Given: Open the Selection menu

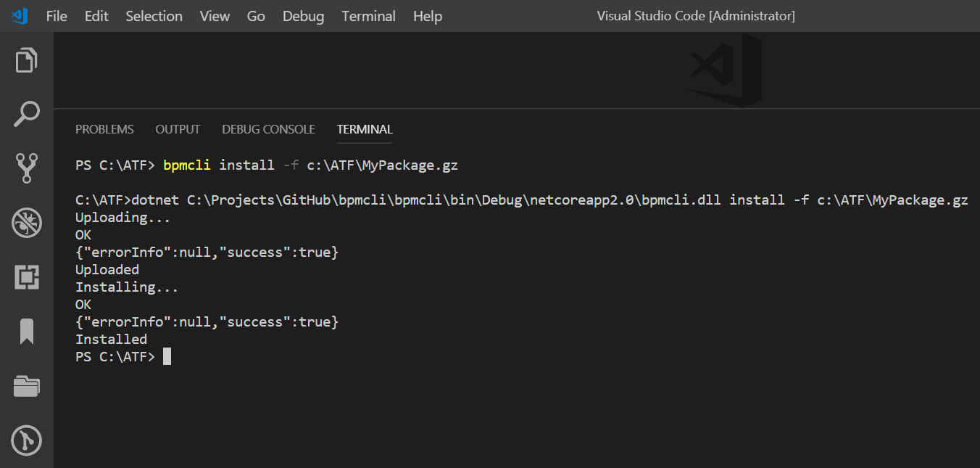Looking at the screenshot, I should point(154,16).
